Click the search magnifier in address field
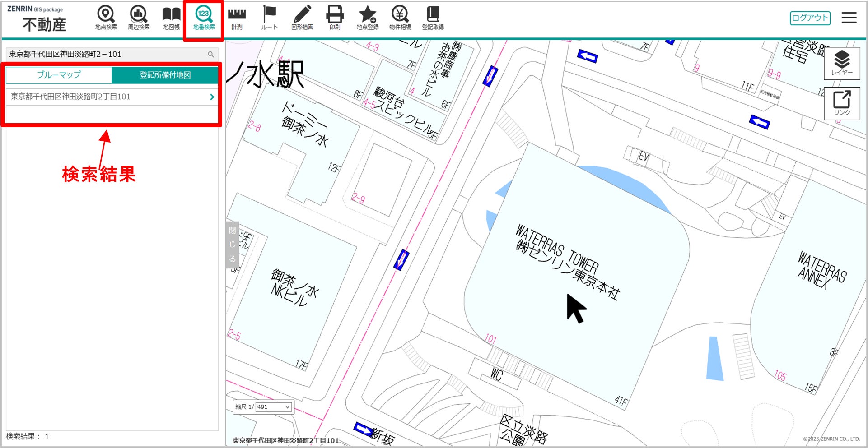 tap(211, 54)
